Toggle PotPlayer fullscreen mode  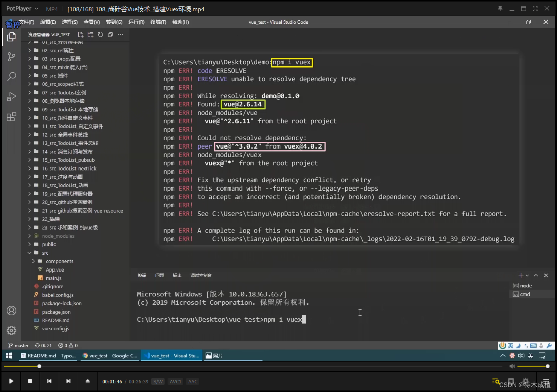pos(535,9)
